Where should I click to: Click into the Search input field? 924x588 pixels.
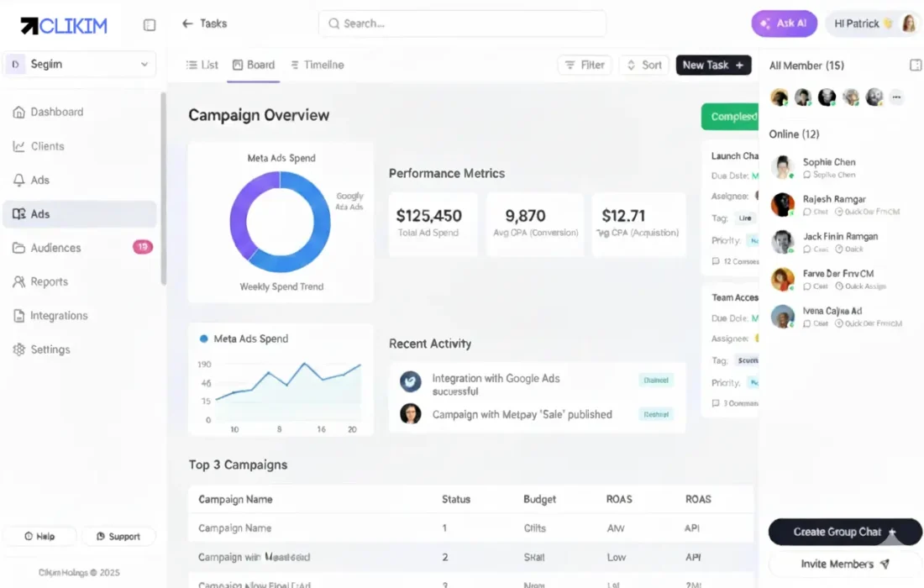tap(462, 24)
